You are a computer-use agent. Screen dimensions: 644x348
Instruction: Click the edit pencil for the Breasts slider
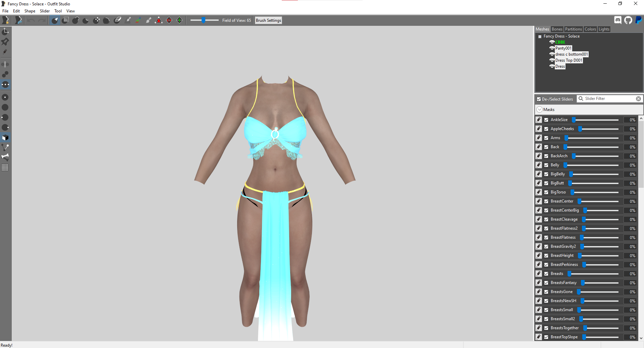pyautogui.click(x=539, y=274)
